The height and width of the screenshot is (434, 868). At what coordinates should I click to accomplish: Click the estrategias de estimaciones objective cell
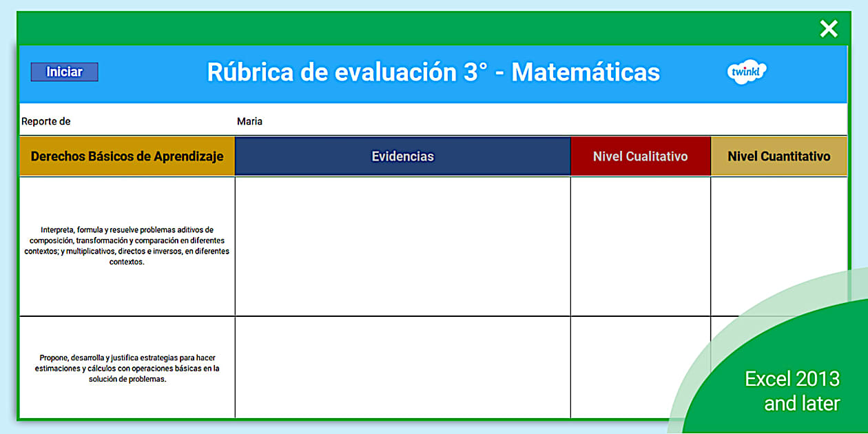tap(127, 367)
